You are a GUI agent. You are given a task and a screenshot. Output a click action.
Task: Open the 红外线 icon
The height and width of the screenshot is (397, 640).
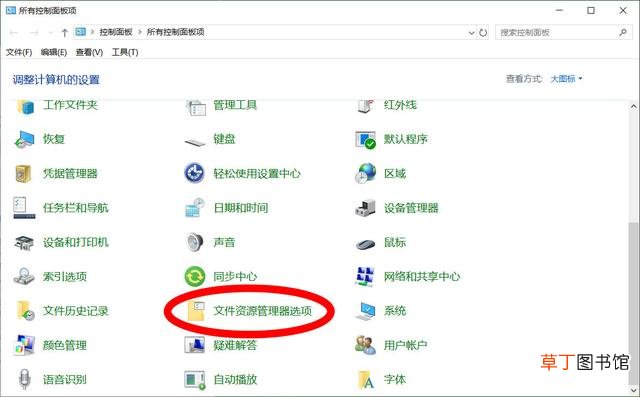(x=366, y=106)
